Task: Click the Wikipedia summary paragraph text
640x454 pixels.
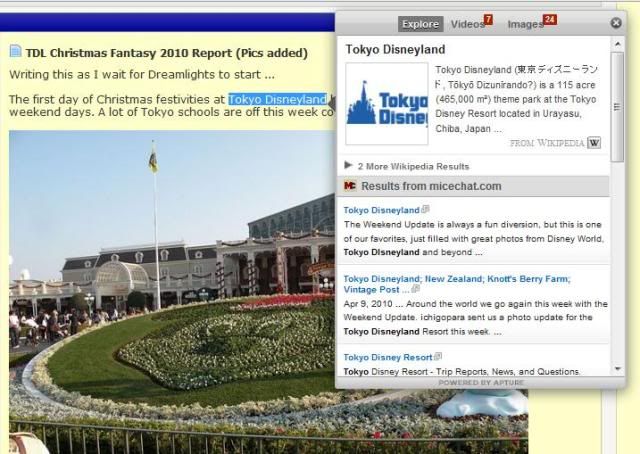Action: click(x=516, y=99)
